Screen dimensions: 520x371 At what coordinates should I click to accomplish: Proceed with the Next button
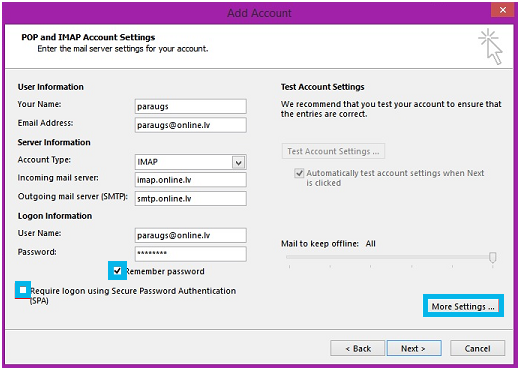(x=413, y=349)
